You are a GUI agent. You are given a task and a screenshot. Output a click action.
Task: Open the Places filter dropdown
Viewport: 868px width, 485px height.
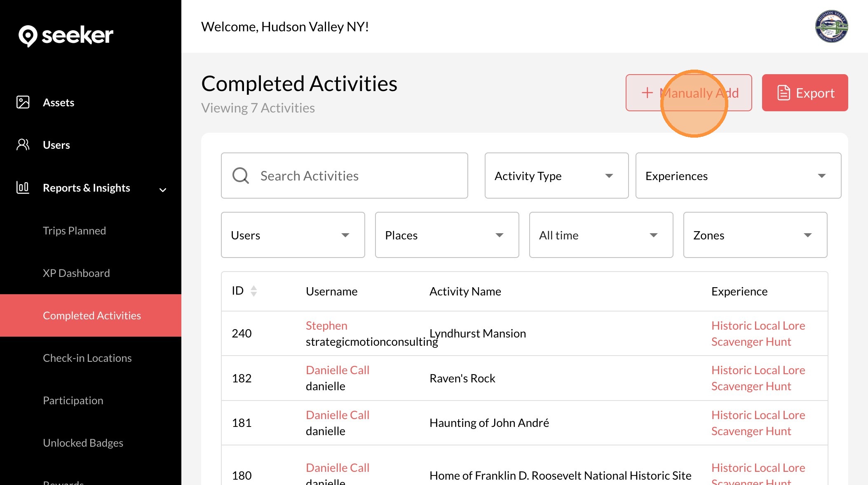(x=446, y=235)
